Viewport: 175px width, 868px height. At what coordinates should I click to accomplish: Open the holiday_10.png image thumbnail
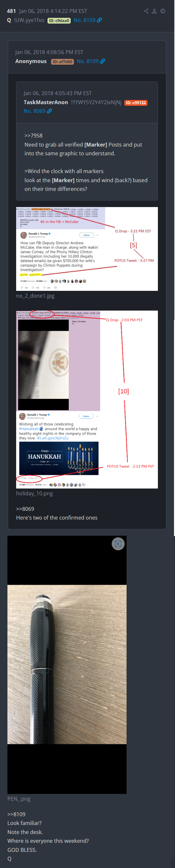coord(87,399)
